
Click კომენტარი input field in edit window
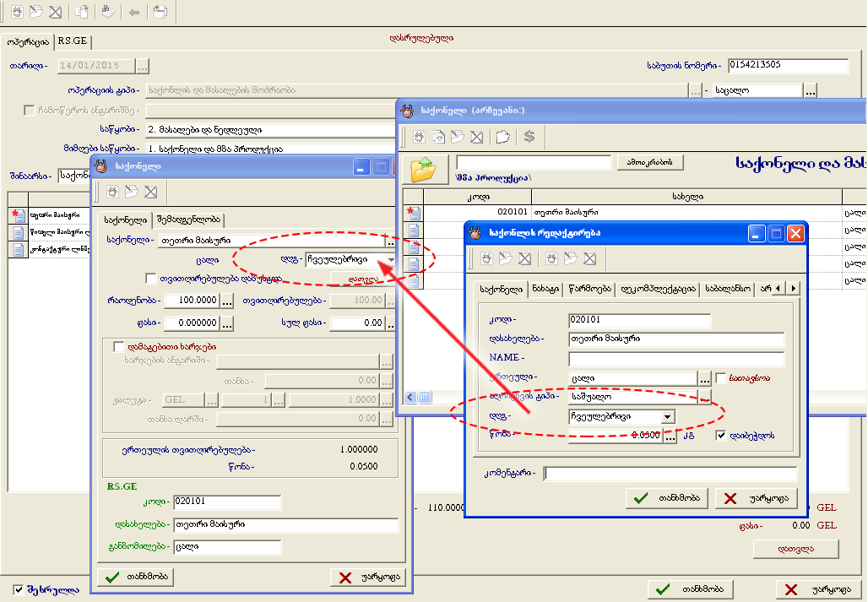tap(670, 474)
